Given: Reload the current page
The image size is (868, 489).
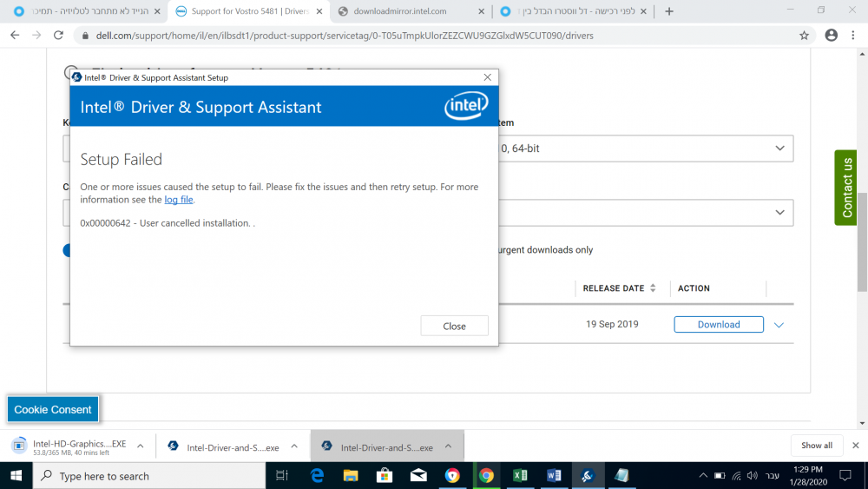Looking at the screenshot, I should [58, 35].
